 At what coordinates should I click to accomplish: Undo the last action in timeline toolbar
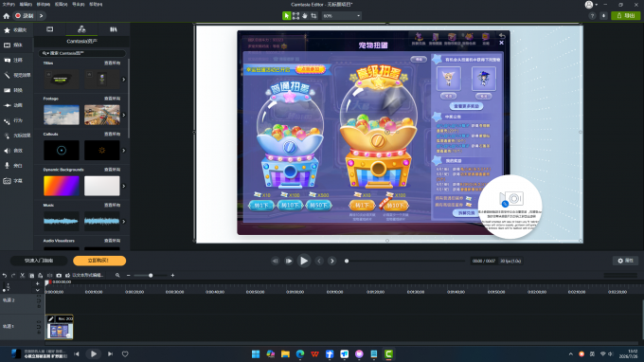(5, 276)
